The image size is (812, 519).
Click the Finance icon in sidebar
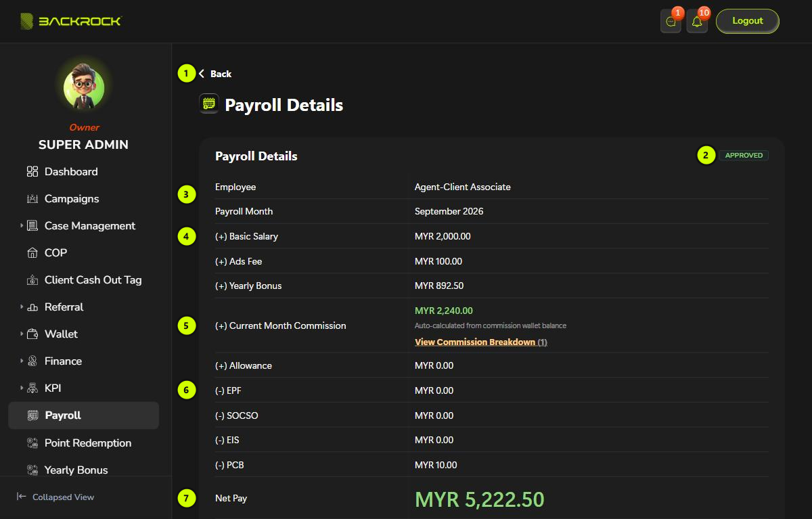[x=32, y=361]
